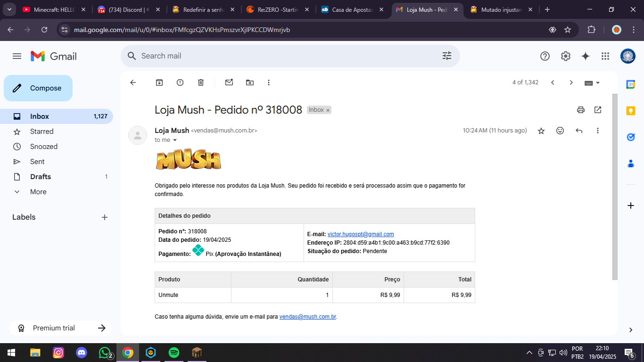Open Google Calendar side panel
644x362 pixels.
pyautogui.click(x=631, y=84)
